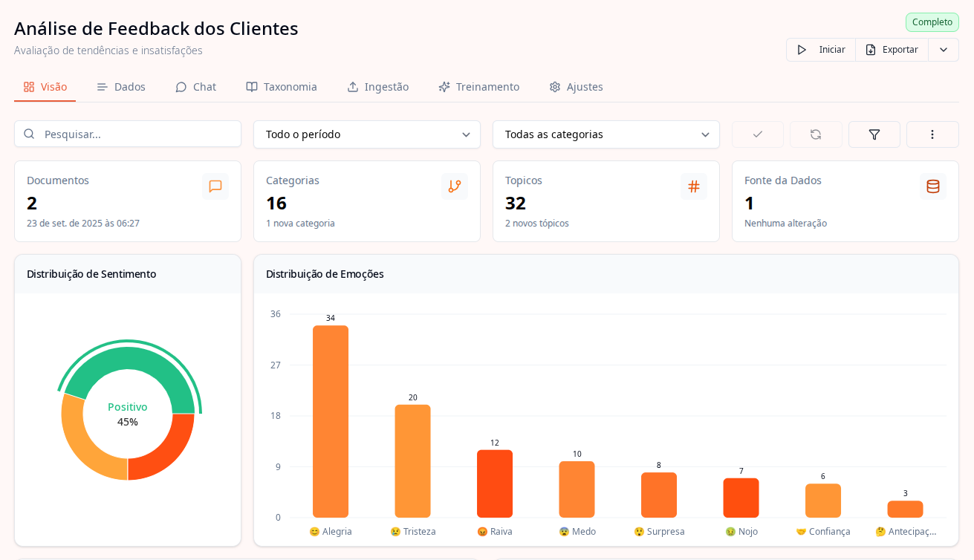Viewport: 974px width, 560px height.
Task: Switch to the Dados tab
Action: [x=121, y=87]
